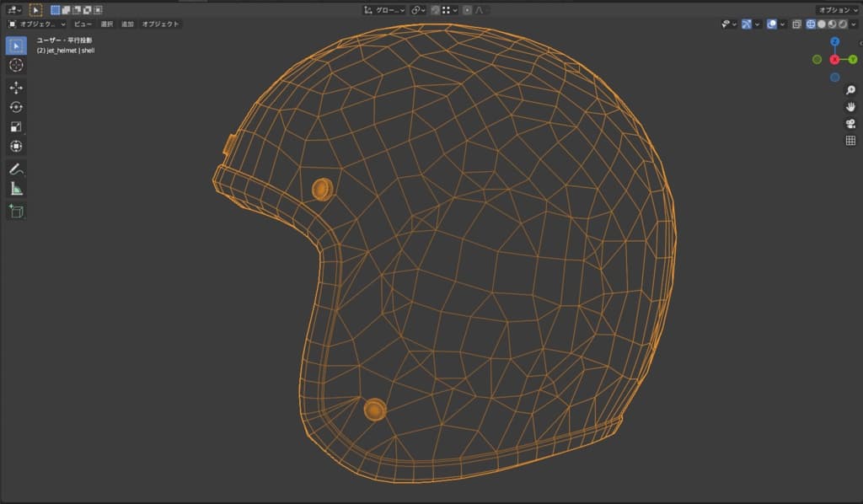Toggle X-ray display in the viewport header
The height and width of the screenshot is (504, 863).
(x=796, y=24)
